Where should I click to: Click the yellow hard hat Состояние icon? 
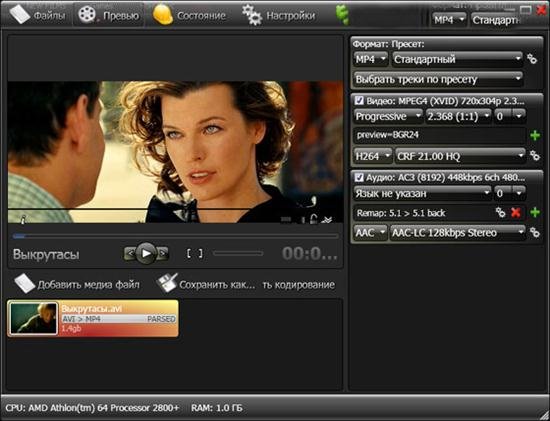click(x=163, y=14)
